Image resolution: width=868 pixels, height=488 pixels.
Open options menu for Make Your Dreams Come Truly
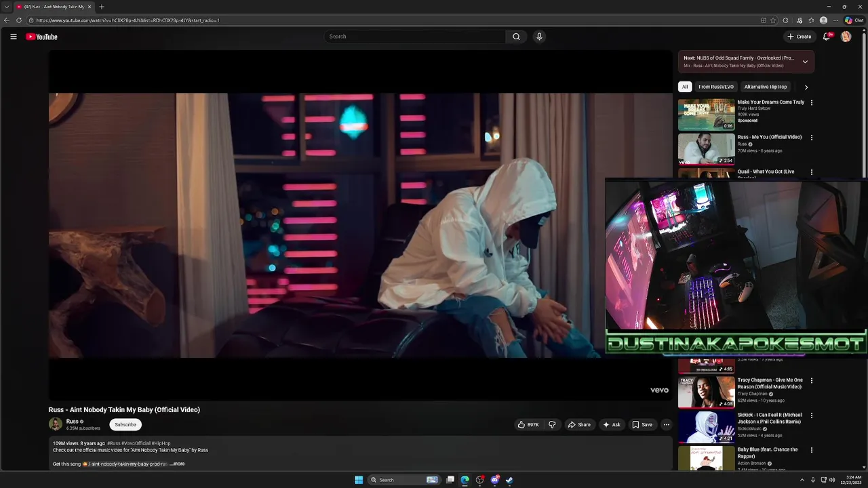[812, 103]
